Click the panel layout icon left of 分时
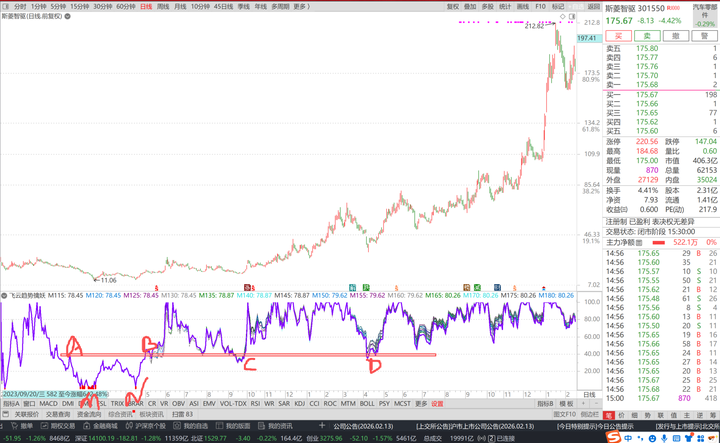Image resolution: width=720 pixels, height=443 pixels. point(6,6)
